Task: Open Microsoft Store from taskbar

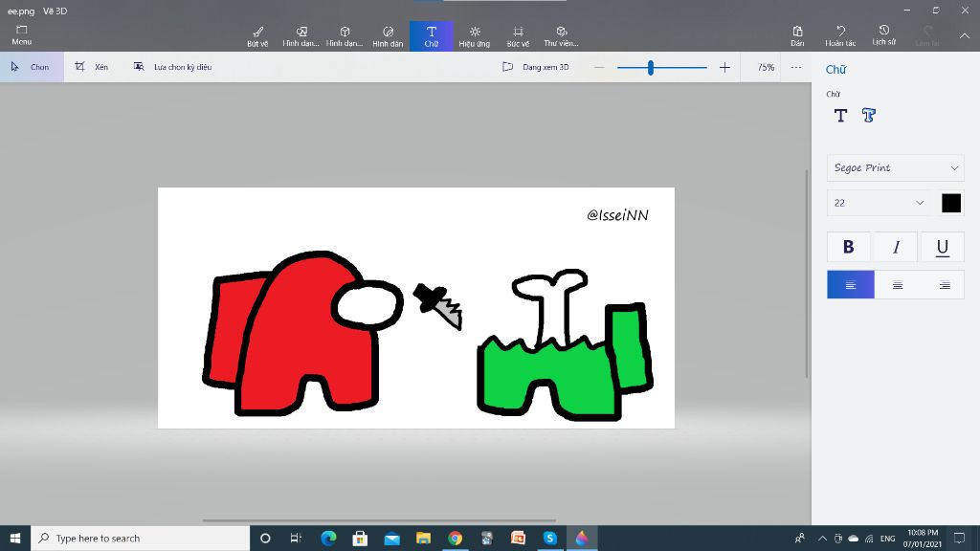Action: pyautogui.click(x=360, y=538)
